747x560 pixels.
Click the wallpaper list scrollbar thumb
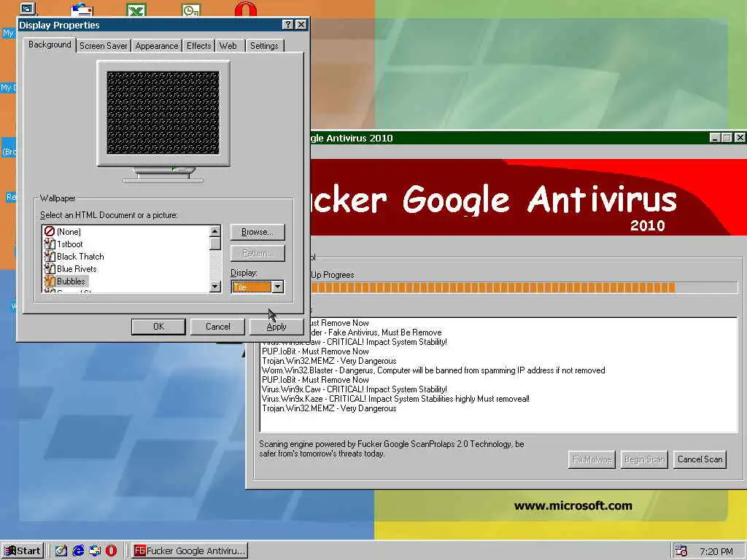coord(215,244)
